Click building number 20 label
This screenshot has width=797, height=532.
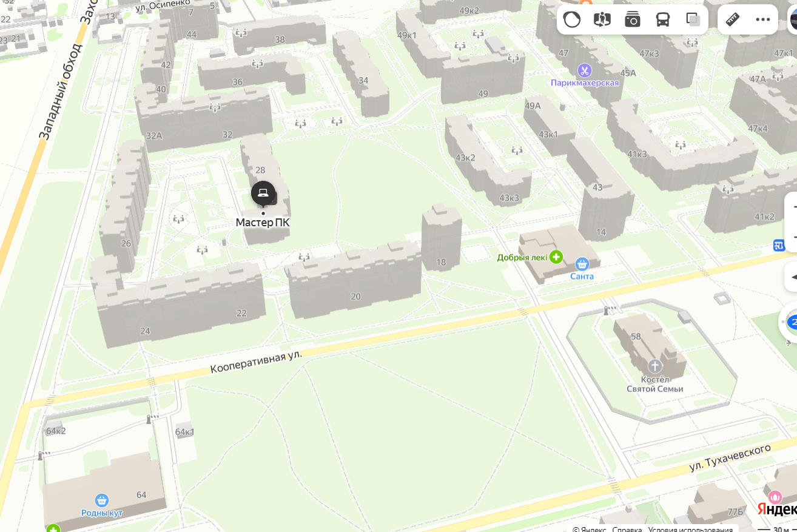click(355, 297)
